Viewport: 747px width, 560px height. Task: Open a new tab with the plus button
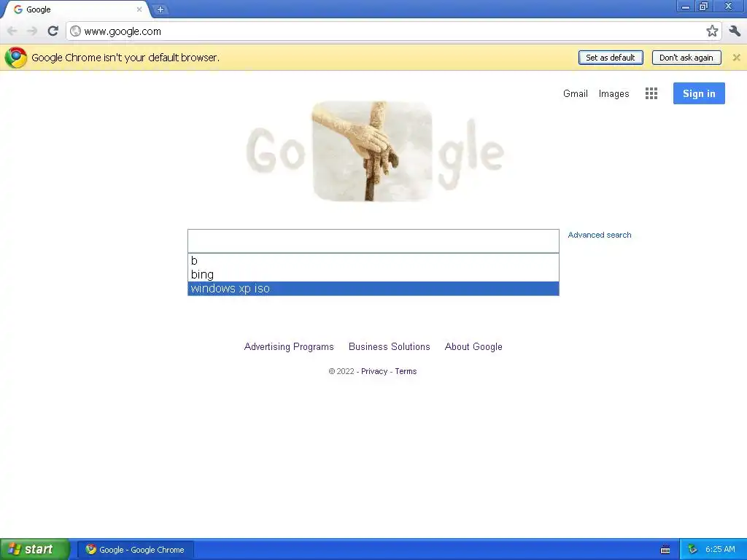[x=160, y=9]
